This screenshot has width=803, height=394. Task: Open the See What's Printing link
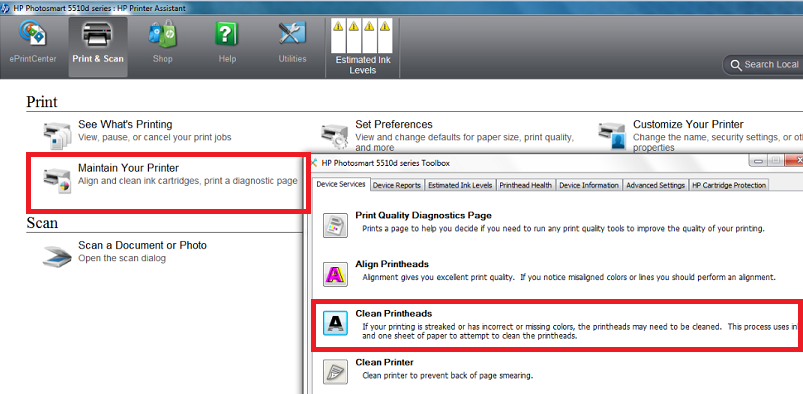click(125, 125)
